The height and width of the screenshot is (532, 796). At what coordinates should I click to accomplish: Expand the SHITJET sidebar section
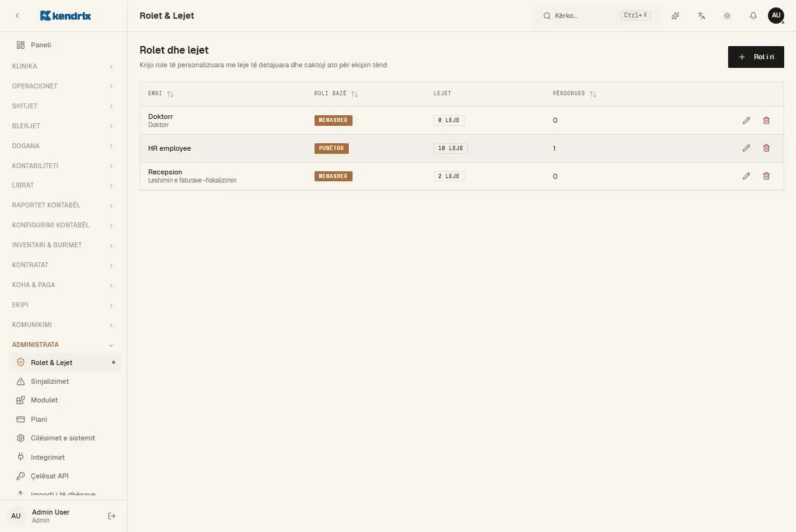64,106
